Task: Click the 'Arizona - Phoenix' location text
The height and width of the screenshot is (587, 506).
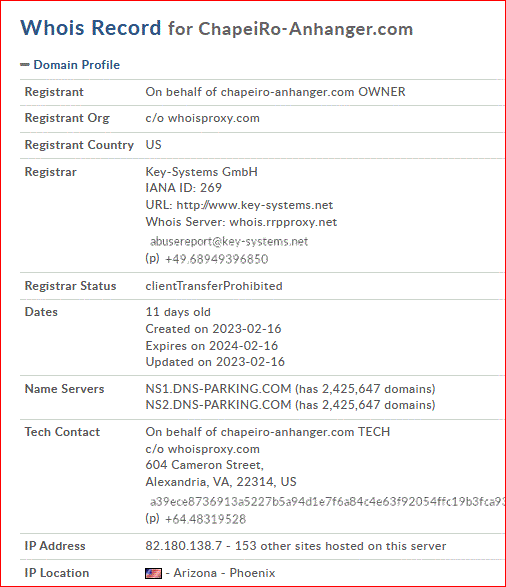Action: tap(224, 573)
